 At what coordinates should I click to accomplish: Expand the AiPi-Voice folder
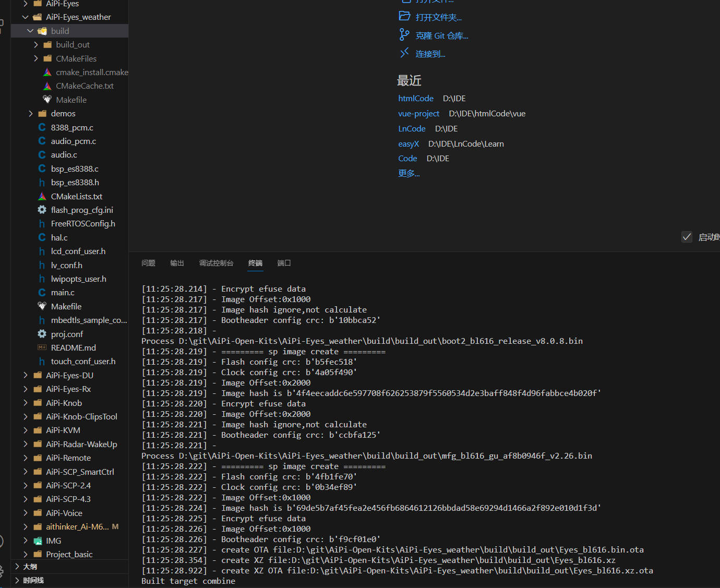tap(26, 513)
